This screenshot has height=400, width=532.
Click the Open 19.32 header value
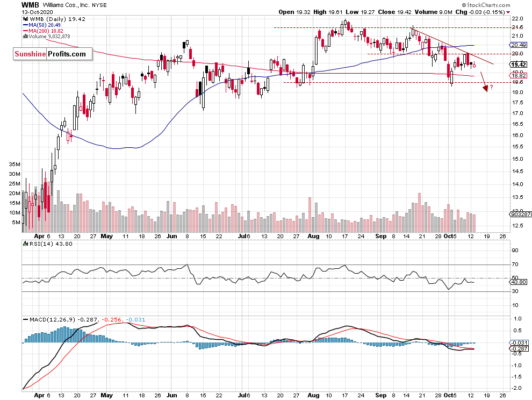point(294,12)
